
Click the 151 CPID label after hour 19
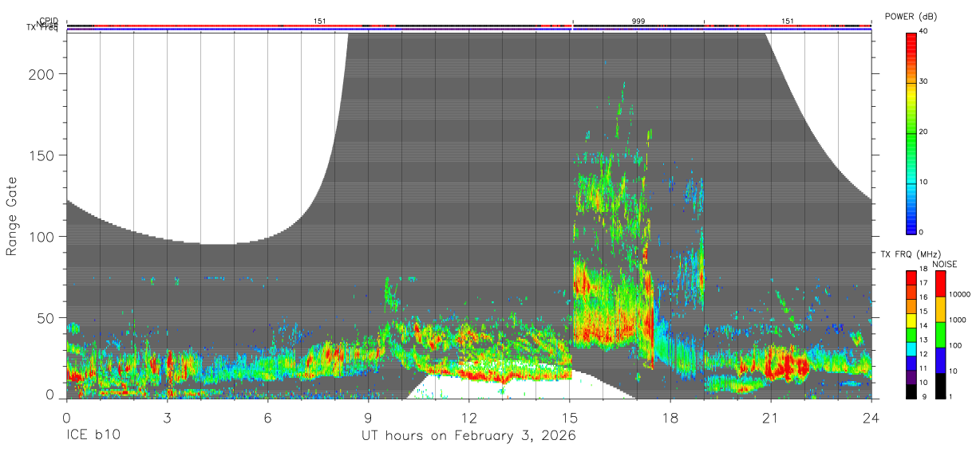(788, 21)
